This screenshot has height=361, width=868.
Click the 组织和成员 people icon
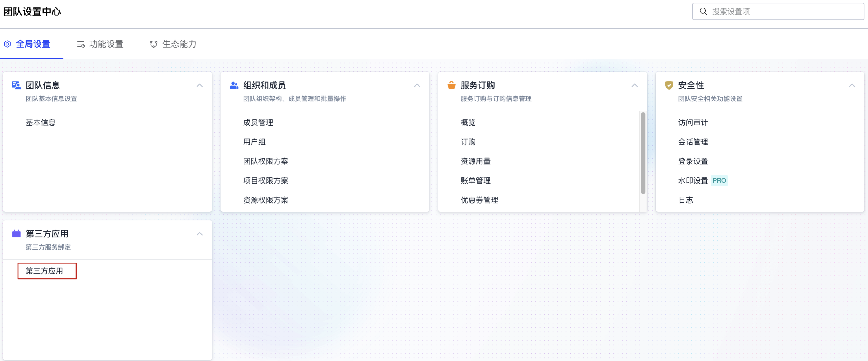coord(234,85)
